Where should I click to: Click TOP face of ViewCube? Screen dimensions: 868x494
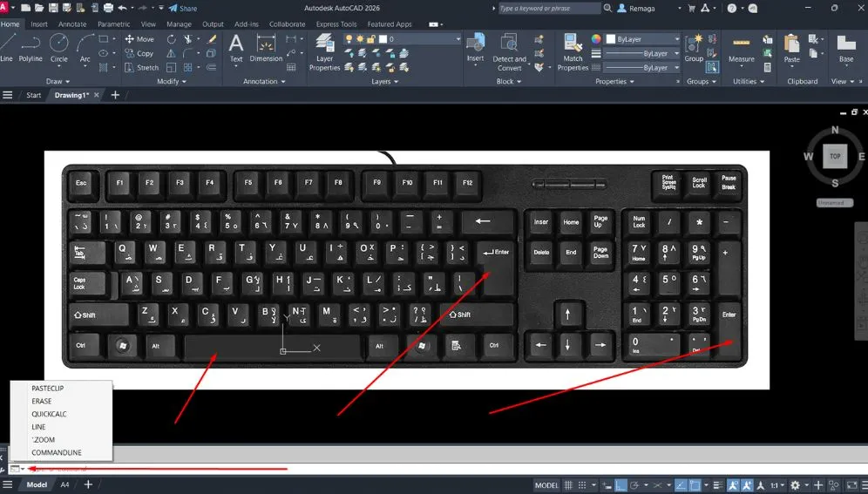pos(835,157)
